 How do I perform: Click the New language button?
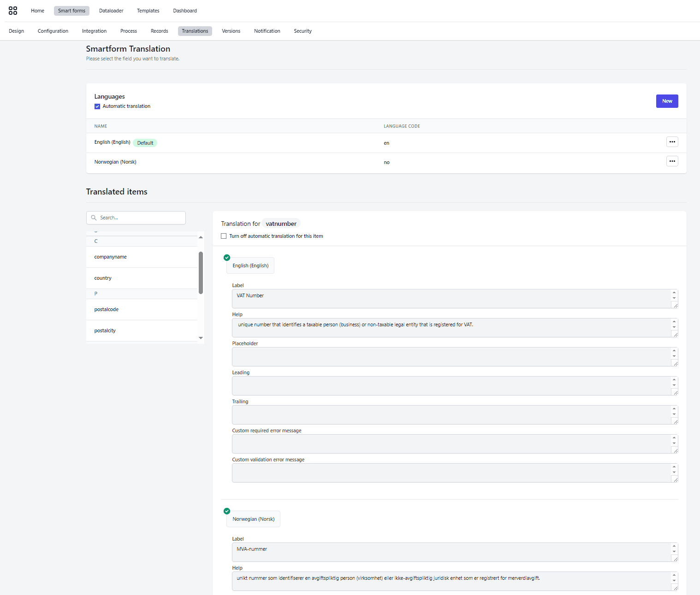tap(667, 101)
